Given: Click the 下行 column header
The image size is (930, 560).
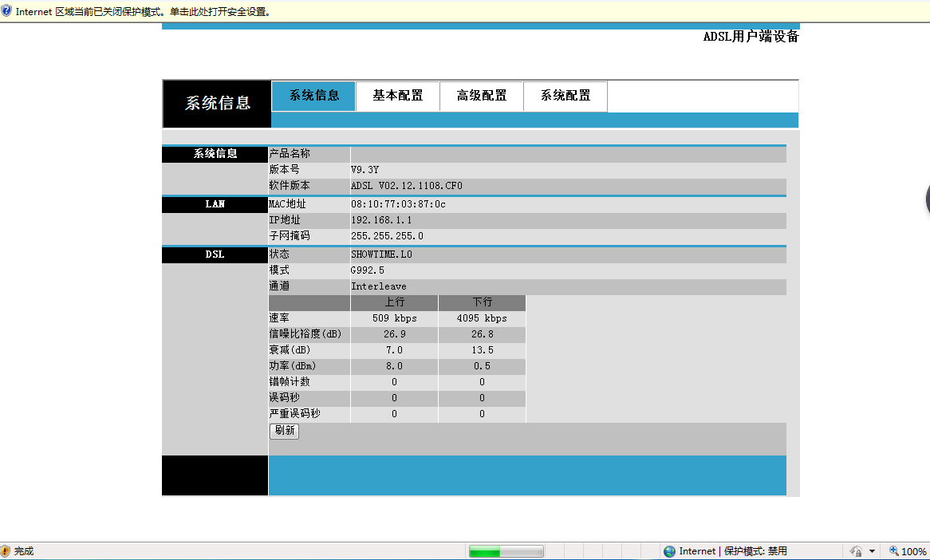Looking at the screenshot, I should coord(483,302).
